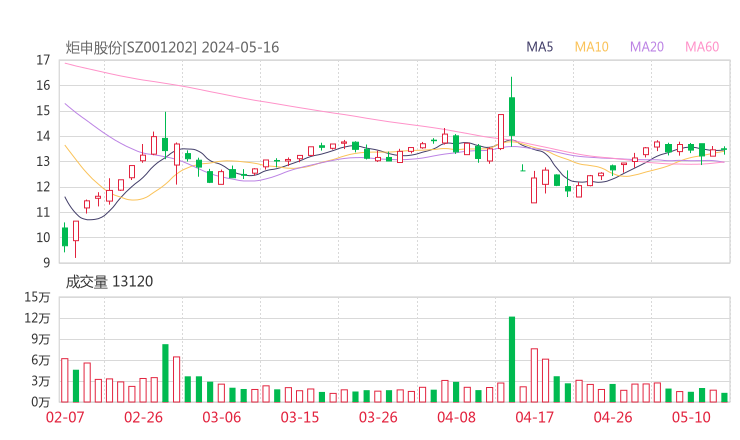
Task: Select the 05-10 date axis label
Action: click(691, 417)
